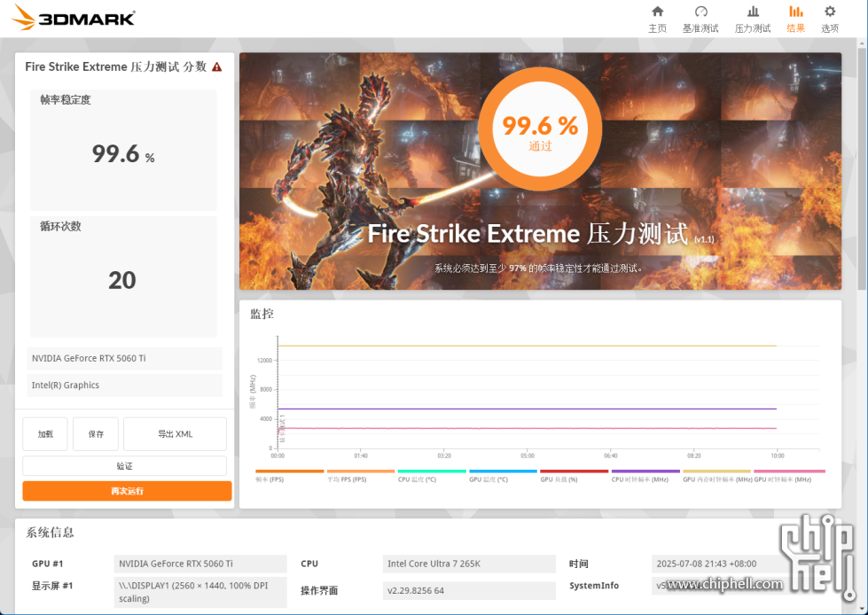This screenshot has height=615, width=868.
Task: Open the 压力测试 stress test icon
Action: 753,12
